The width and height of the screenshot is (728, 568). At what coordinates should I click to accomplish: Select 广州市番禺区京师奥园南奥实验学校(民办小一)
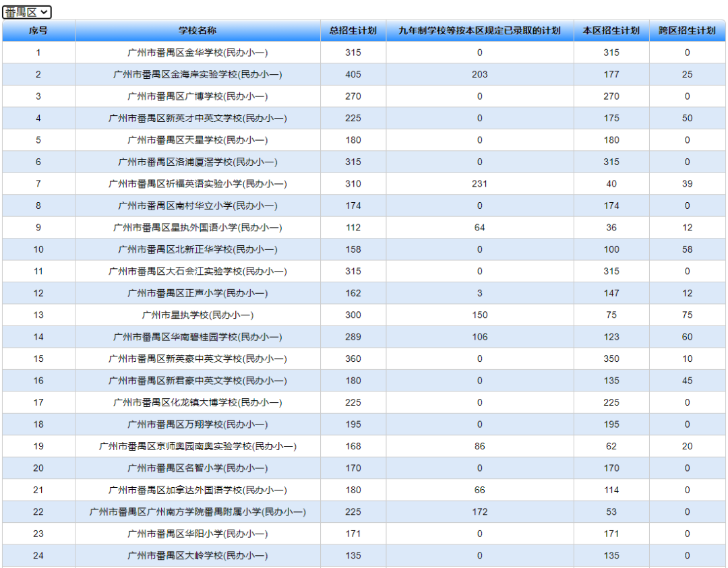[x=198, y=447]
